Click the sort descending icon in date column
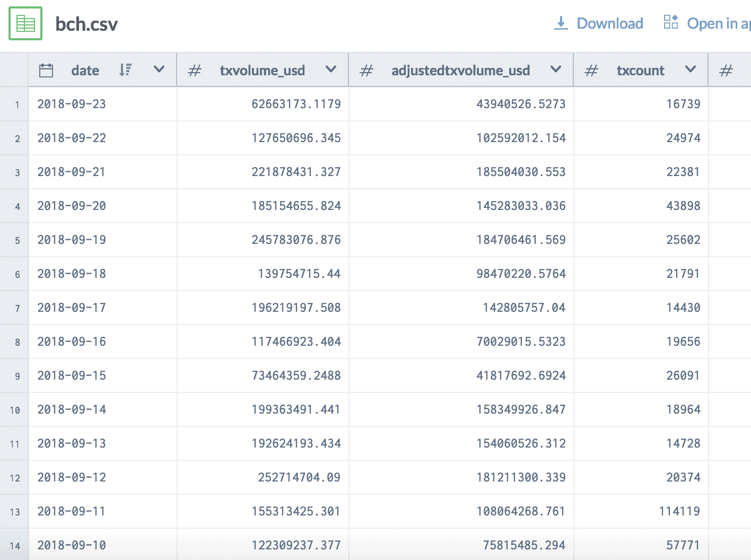 point(125,70)
